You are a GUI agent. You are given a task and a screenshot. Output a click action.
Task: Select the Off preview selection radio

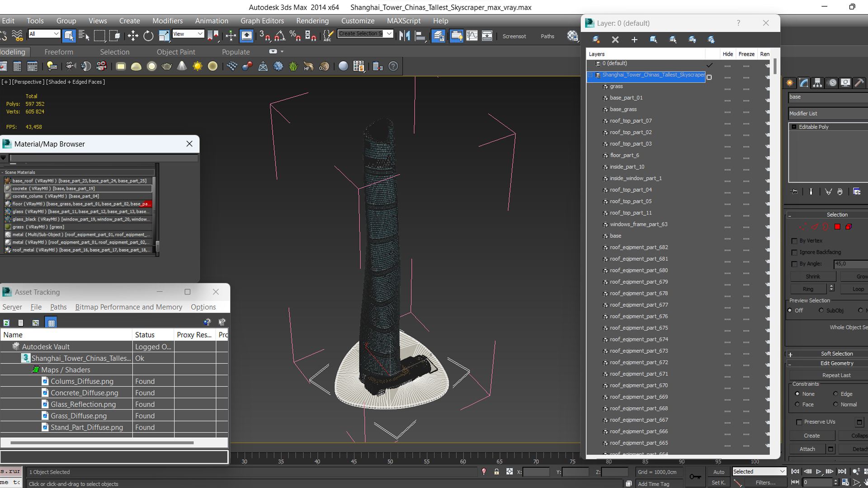[790, 310]
